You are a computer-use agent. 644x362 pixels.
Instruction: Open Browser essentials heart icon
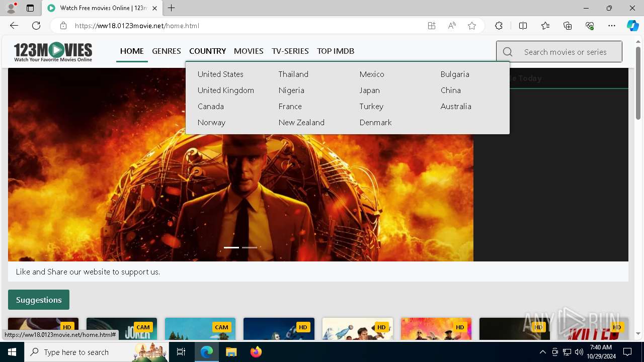point(590,26)
